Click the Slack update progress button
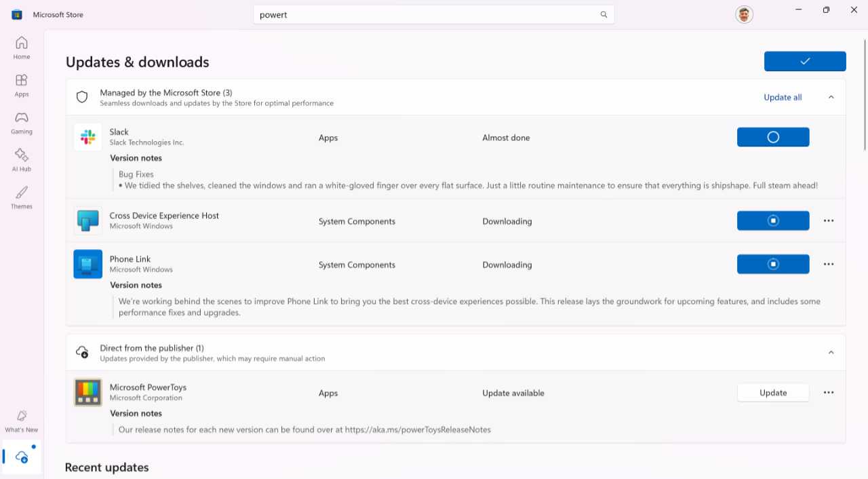The width and height of the screenshot is (868, 479). tap(772, 137)
